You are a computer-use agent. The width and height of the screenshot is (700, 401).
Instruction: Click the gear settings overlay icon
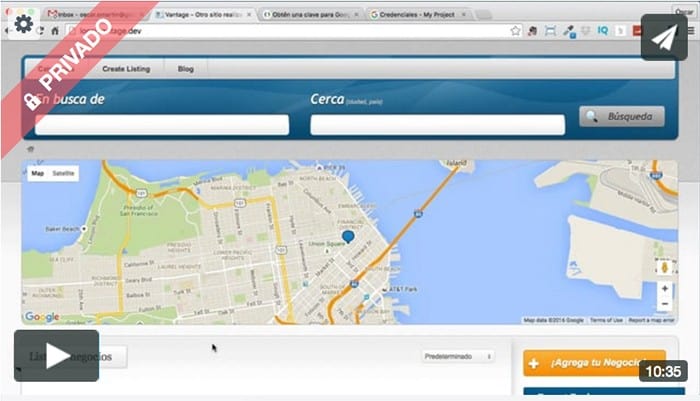coord(23,23)
